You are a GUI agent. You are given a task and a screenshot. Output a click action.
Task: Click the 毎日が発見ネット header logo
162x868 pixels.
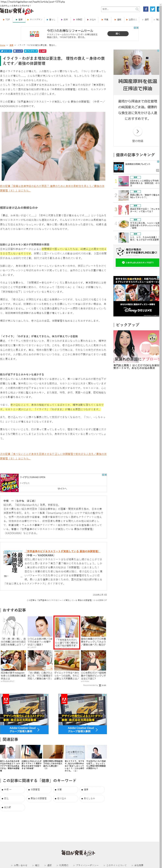(17, 11)
